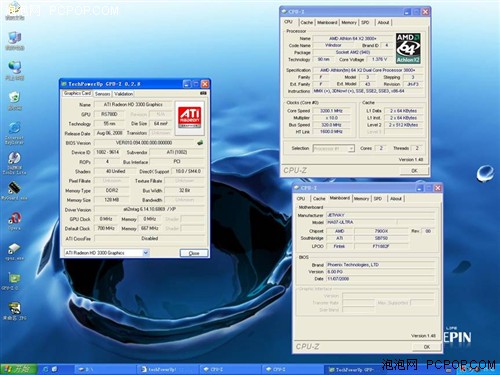Screen dimensions: 500x375
Task: Click OK in the upper CPU-Z window
Action: click(x=414, y=170)
